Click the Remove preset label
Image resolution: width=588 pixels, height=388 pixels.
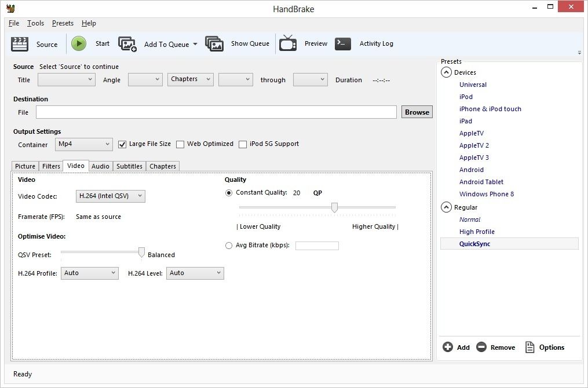pos(503,347)
